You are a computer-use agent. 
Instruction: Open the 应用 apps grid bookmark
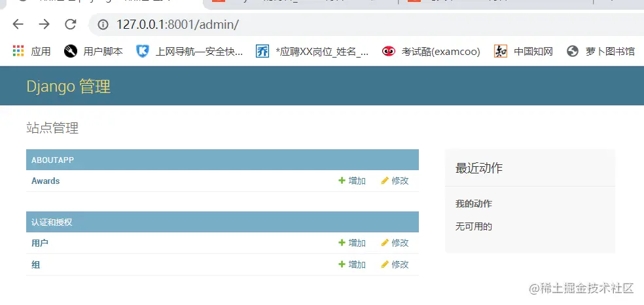[31, 51]
